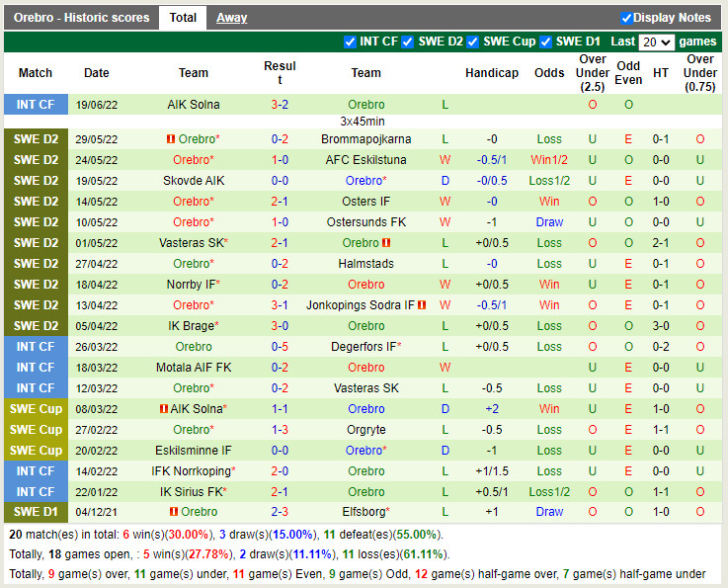Screen dimensions: 728x588
Task: Uncheck the Display Notes checkbox
Action: (x=626, y=18)
